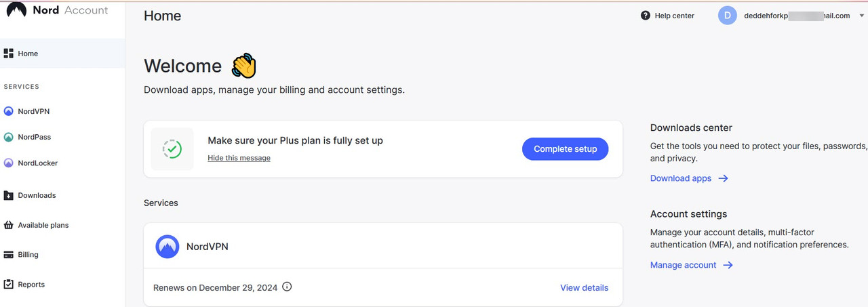This screenshot has height=307, width=868.
Task: Click 'Make sure your Plus plan' message
Action: point(295,140)
